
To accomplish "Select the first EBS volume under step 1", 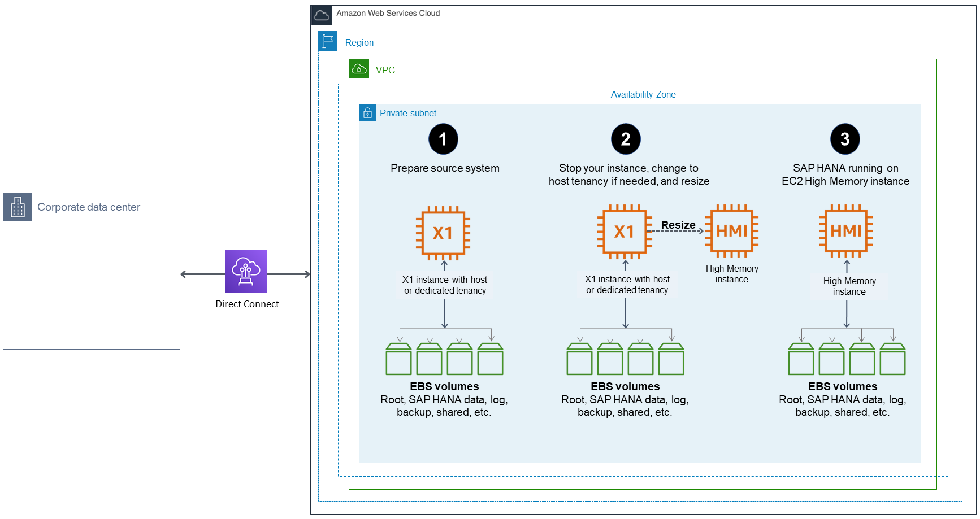I will pos(399,359).
